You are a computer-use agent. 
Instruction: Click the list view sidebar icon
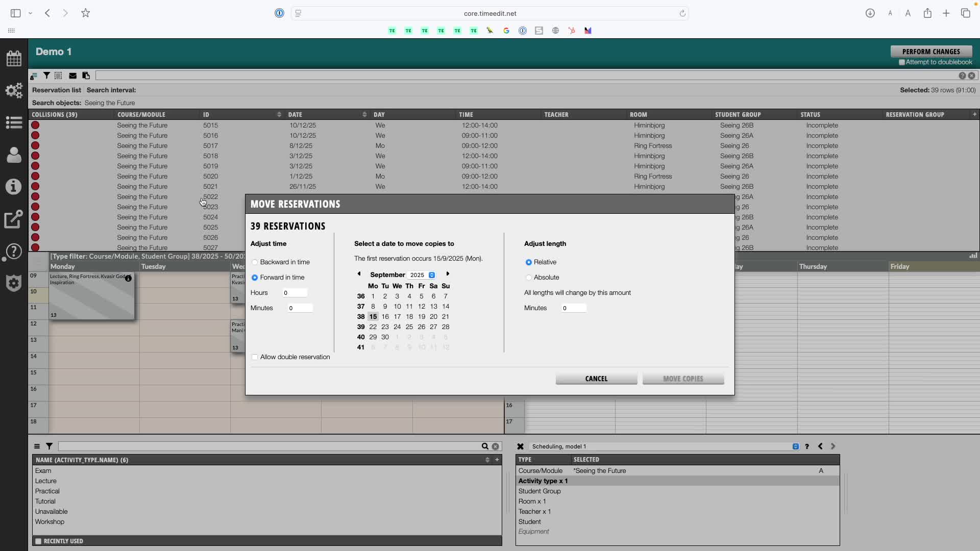click(14, 122)
